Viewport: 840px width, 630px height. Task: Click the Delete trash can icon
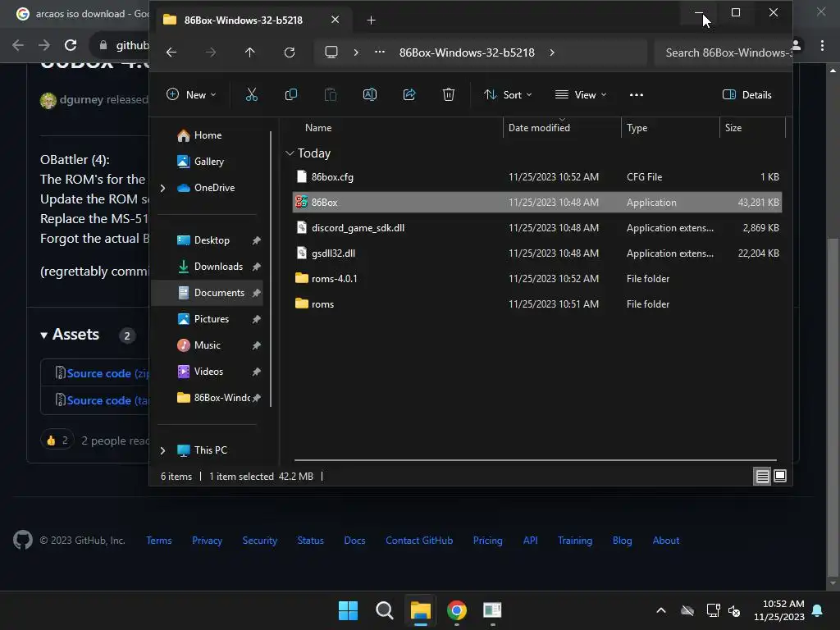pyautogui.click(x=449, y=95)
